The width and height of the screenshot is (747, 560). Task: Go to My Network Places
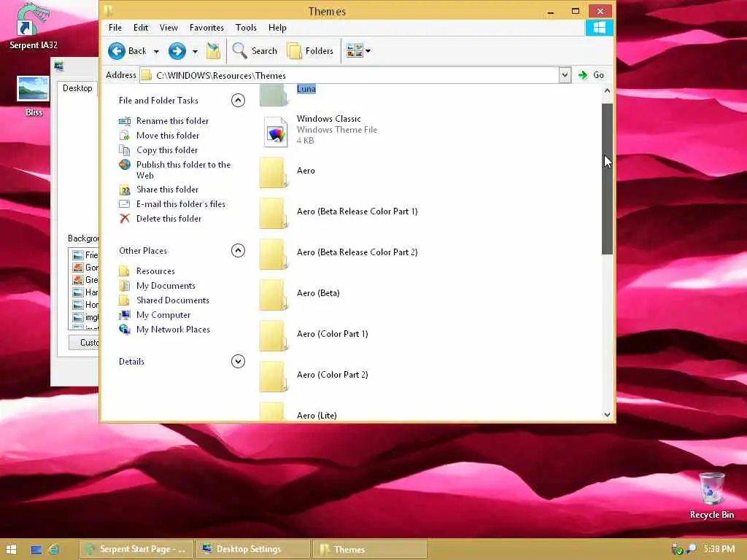coord(173,330)
